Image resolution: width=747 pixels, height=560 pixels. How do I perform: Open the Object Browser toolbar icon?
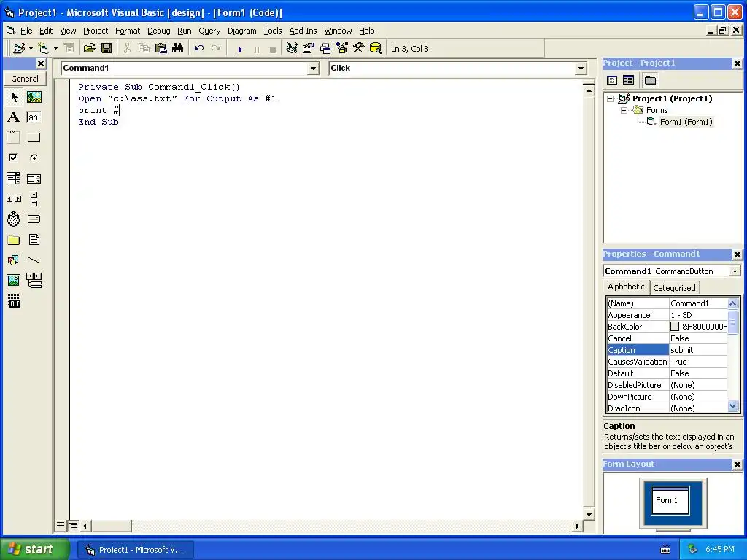point(341,49)
